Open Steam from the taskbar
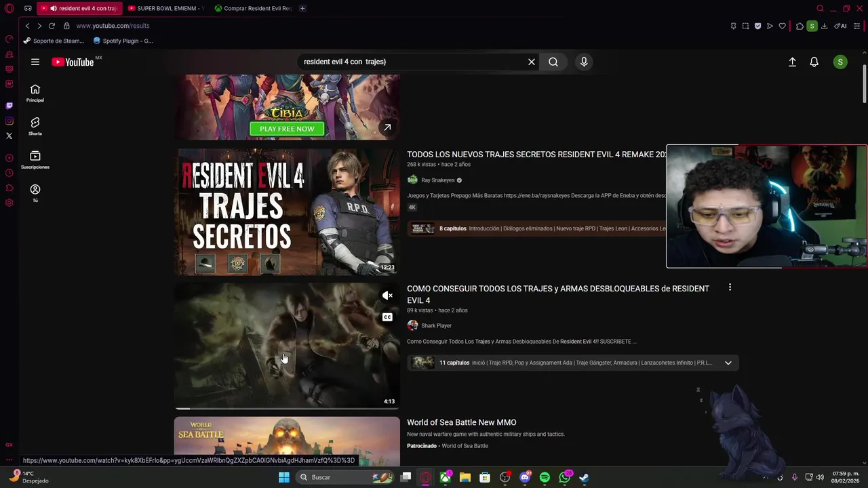 point(584,477)
